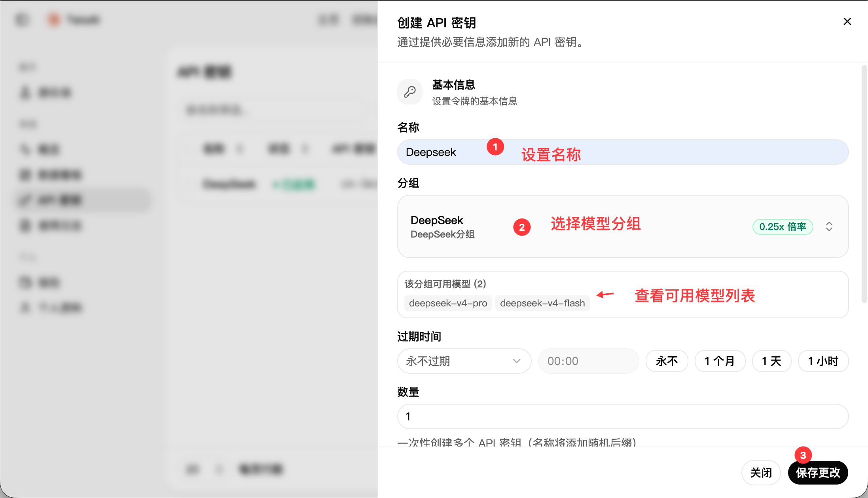
Task: Click the blurred search box in background page
Action: (x=273, y=110)
